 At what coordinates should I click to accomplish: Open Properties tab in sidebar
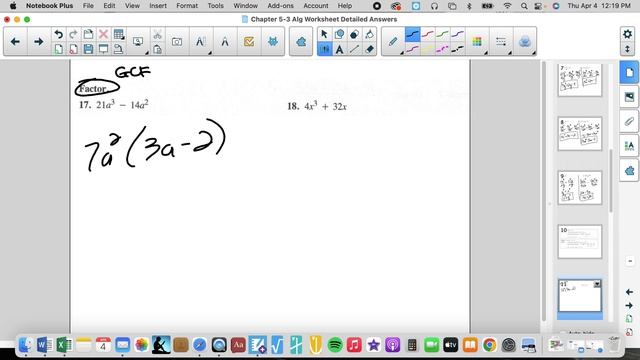tap(629, 146)
